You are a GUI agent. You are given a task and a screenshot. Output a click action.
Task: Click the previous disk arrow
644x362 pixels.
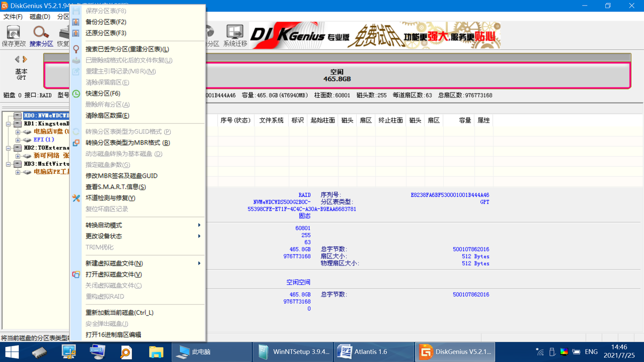pyautogui.click(x=17, y=59)
